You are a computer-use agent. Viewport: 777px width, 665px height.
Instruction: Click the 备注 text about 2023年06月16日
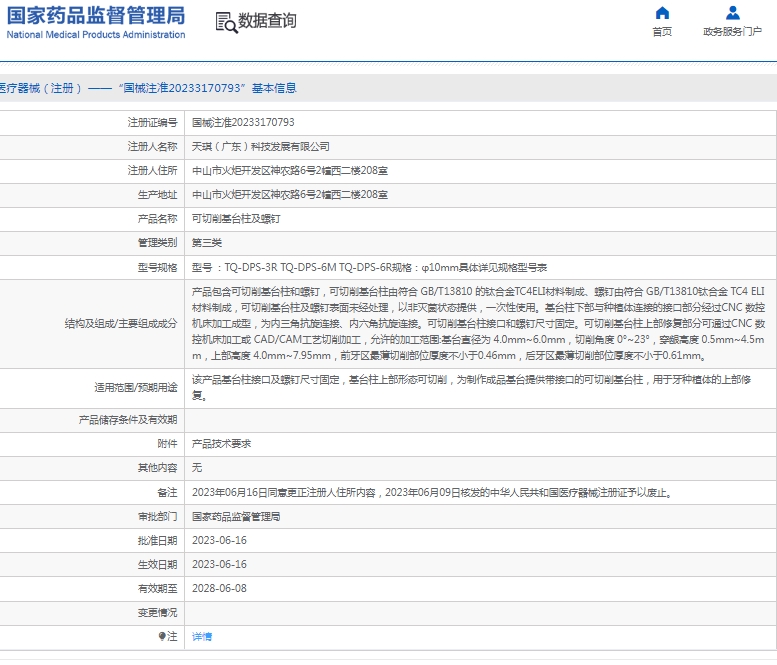[x=432, y=493]
